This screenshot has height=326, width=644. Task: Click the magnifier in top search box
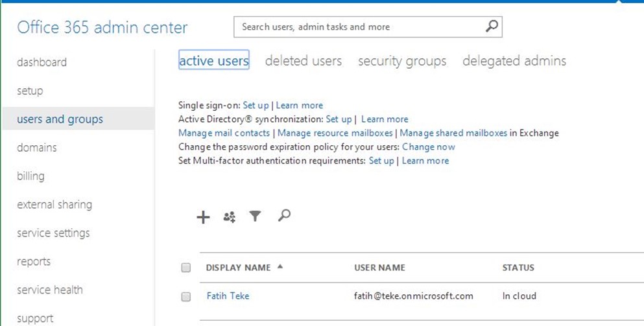tap(492, 27)
